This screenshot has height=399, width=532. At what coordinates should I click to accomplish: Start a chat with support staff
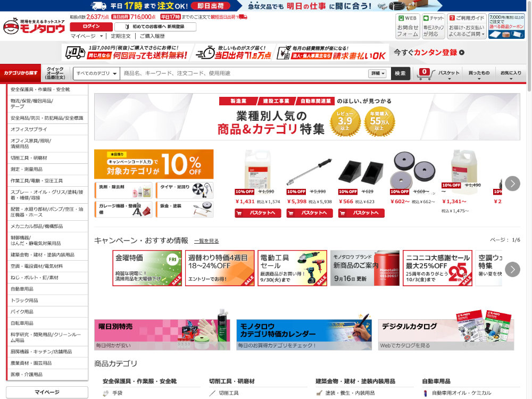(433, 27)
